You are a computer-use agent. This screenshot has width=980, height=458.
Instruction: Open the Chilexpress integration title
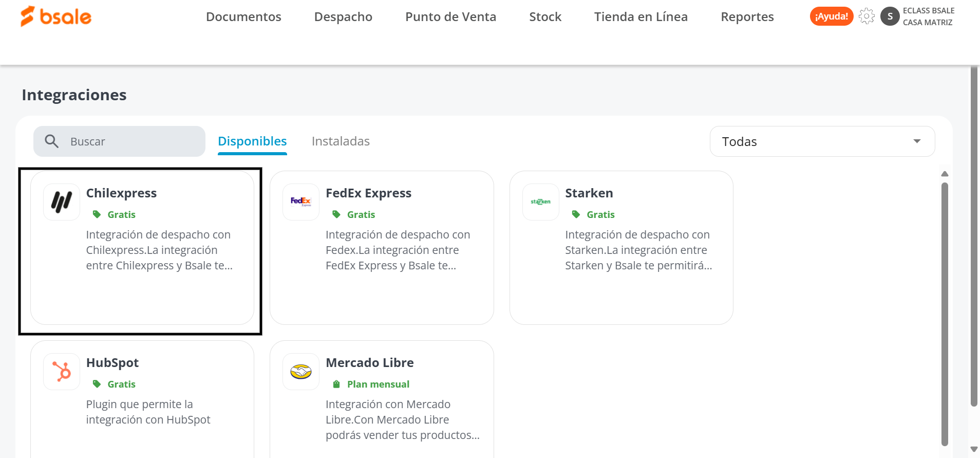pyautogui.click(x=121, y=193)
